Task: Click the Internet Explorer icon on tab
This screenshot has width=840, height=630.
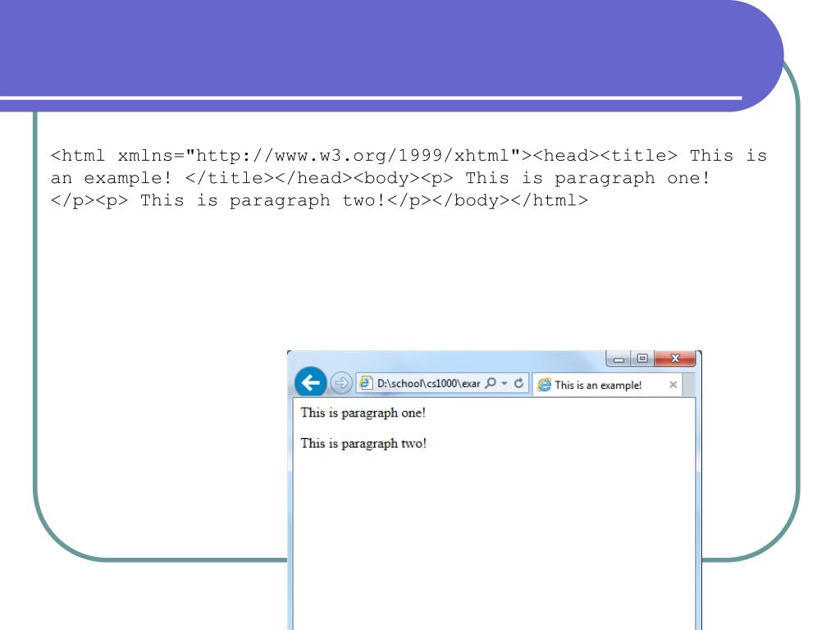Action: pyautogui.click(x=545, y=385)
